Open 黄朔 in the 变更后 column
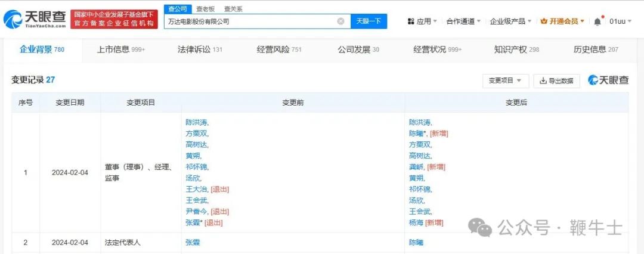 (416, 178)
